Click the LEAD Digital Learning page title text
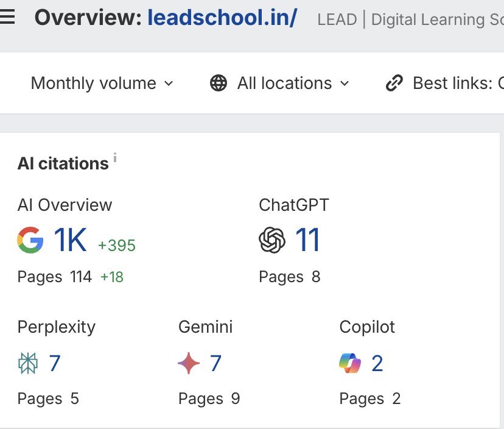Image resolution: width=504 pixels, height=429 pixels. (x=410, y=19)
